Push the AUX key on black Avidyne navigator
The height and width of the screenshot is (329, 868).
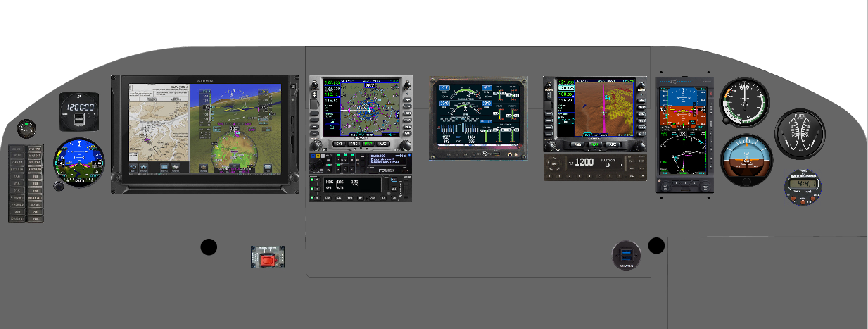(x=613, y=144)
